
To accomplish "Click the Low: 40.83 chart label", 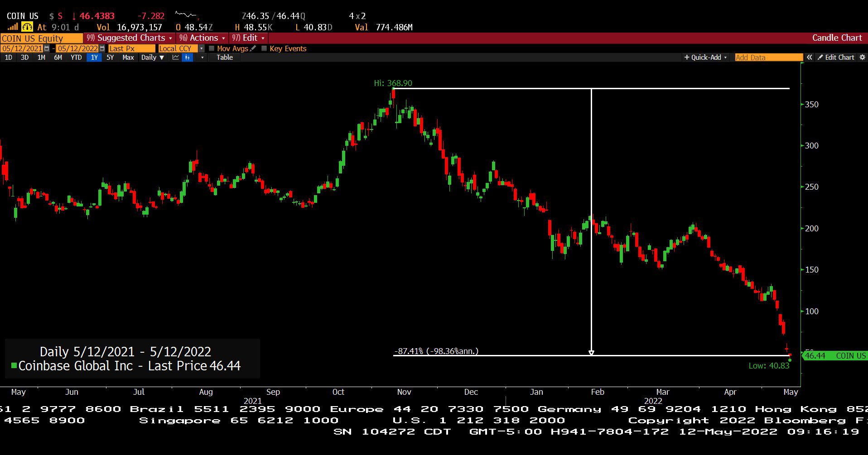I will [x=769, y=366].
